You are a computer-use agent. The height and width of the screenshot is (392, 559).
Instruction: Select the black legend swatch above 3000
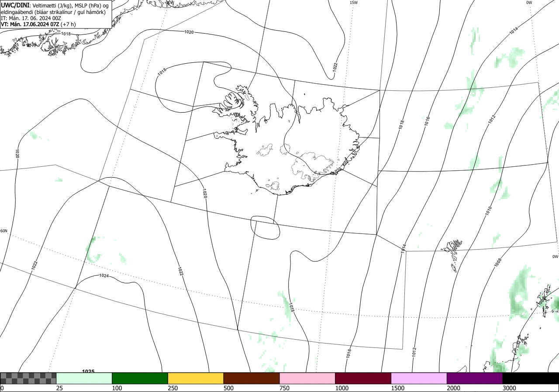531,378
